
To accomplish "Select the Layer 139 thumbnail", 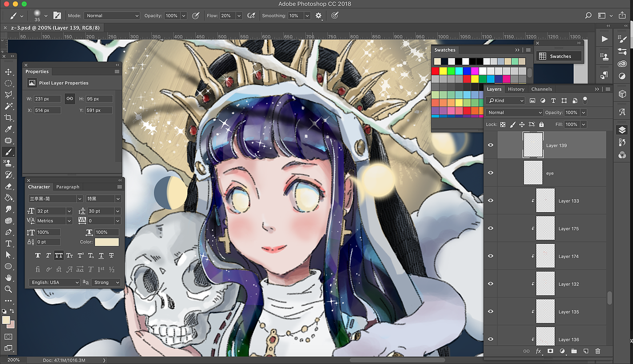I will 533,145.
